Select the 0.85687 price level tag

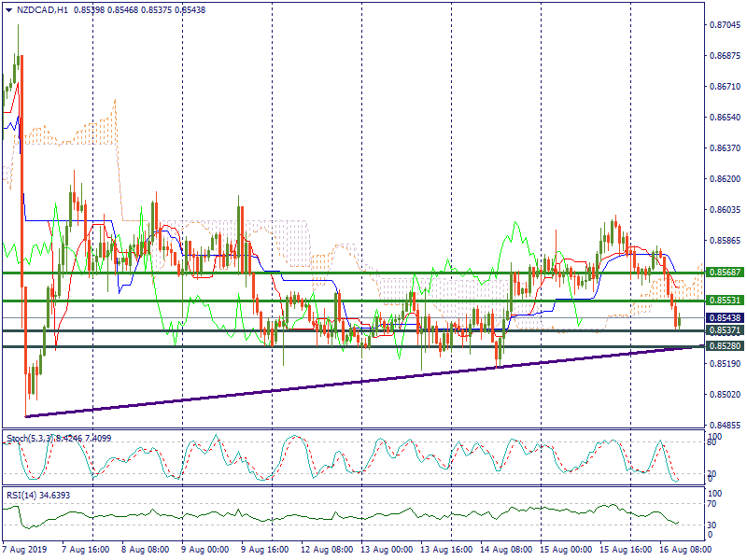click(x=724, y=273)
